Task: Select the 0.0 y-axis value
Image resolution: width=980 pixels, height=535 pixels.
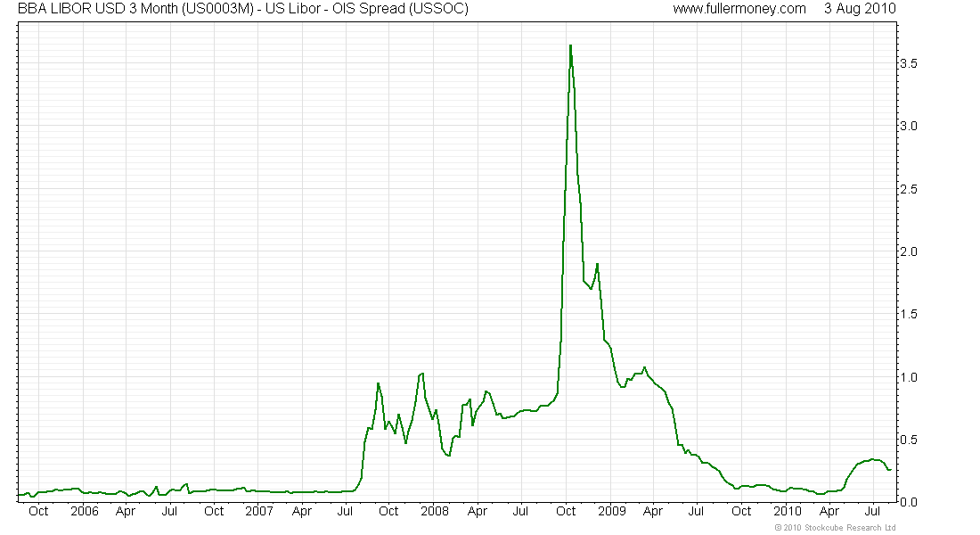Action: pos(908,502)
